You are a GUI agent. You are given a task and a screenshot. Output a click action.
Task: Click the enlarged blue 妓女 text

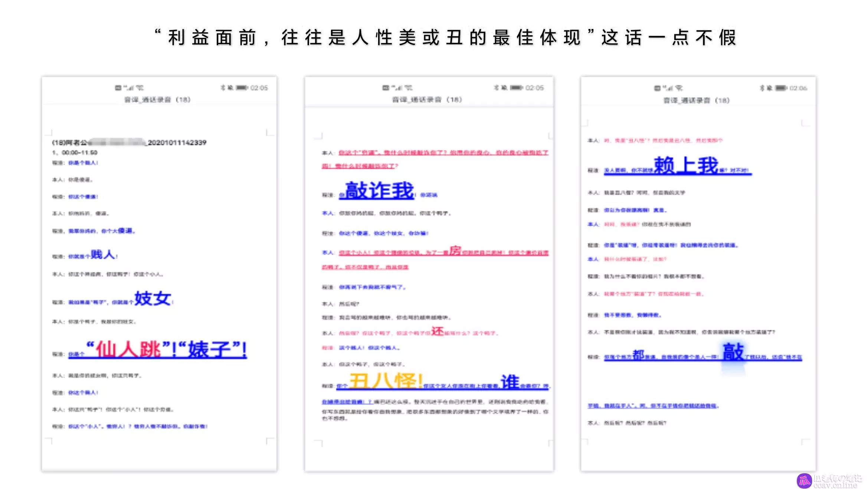pos(153,299)
